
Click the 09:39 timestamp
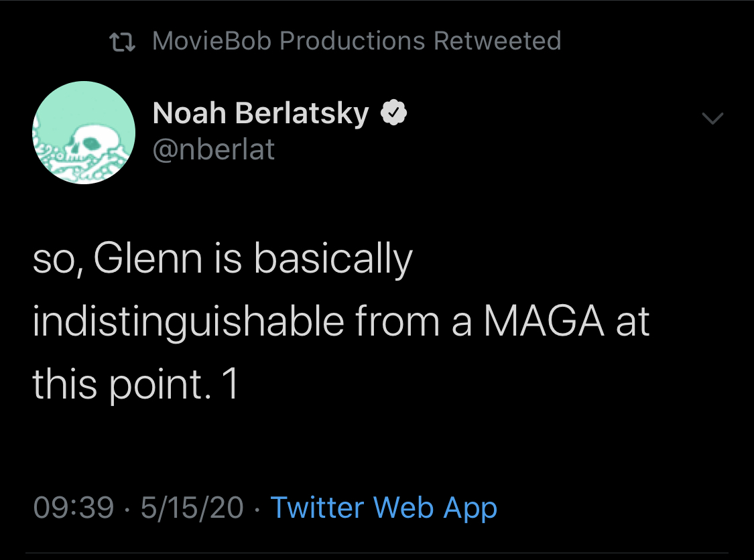click(74, 508)
